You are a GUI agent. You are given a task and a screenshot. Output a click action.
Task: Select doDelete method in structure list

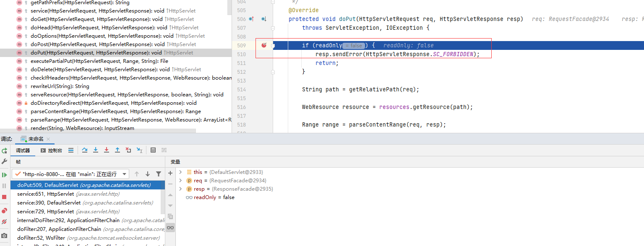point(116,70)
